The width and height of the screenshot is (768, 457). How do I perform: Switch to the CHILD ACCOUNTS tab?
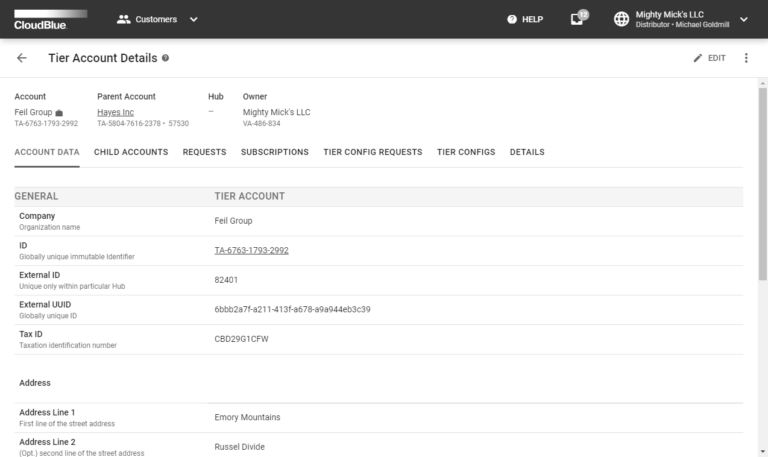[131, 152]
